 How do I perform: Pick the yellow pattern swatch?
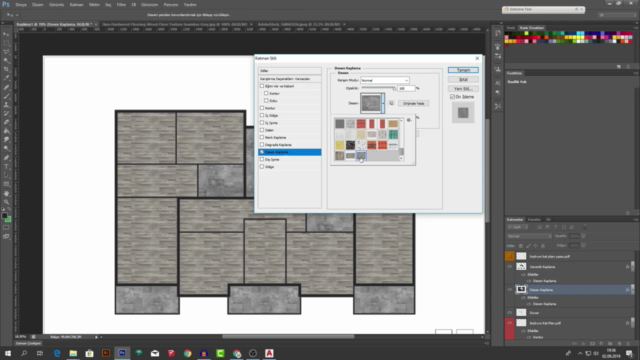(340, 145)
